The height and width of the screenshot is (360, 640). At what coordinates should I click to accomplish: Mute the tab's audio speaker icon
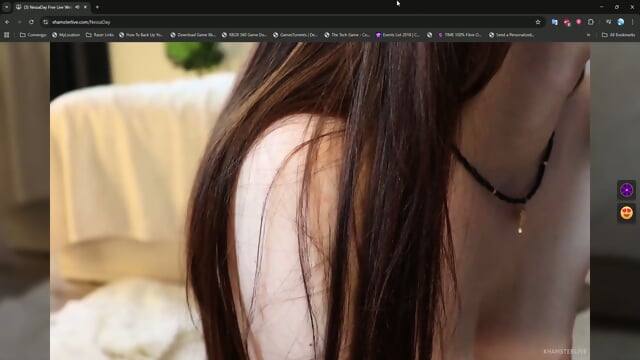(77, 7)
